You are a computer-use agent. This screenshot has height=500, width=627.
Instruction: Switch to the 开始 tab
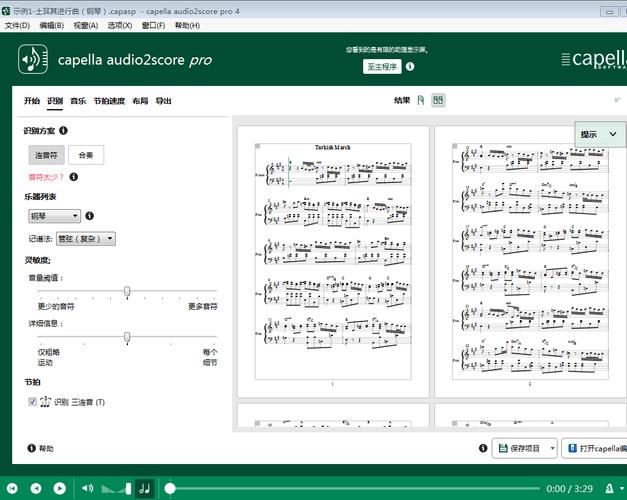32,101
